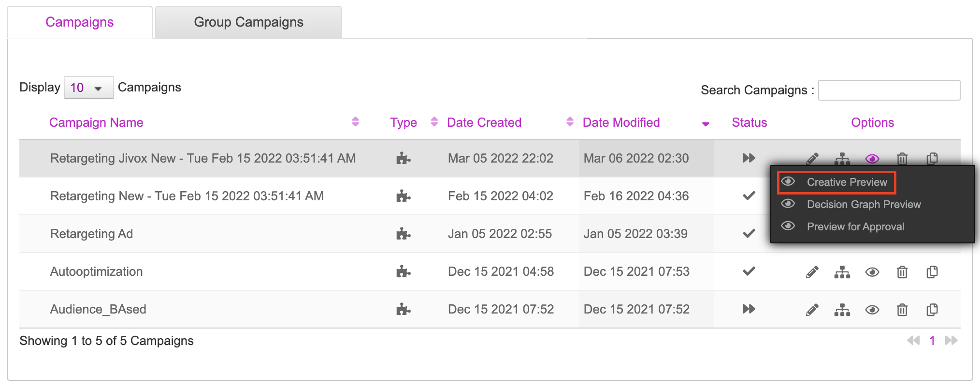Click page number 1 in pagination
Viewport: 980px width, 389px height.
click(x=932, y=341)
